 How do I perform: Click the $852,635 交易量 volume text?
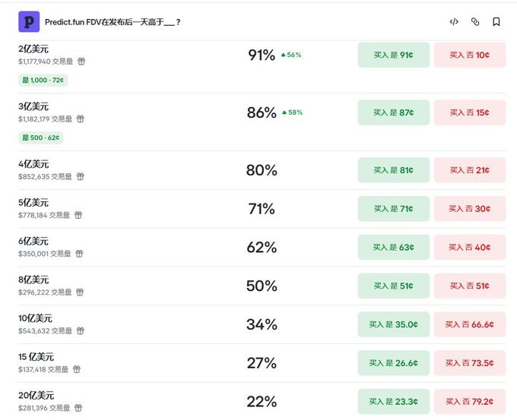pyautogui.click(x=45, y=177)
